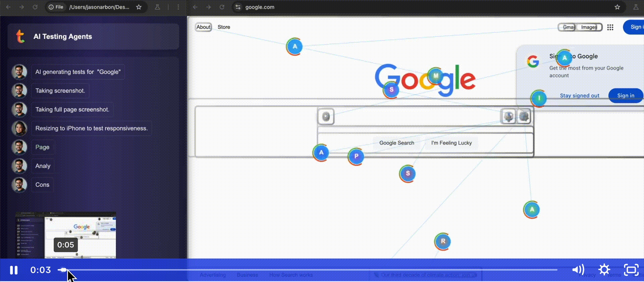Click the I agent marker near Stay signed out
Viewport: 644px width, 282px height.
tap(539, 98)
